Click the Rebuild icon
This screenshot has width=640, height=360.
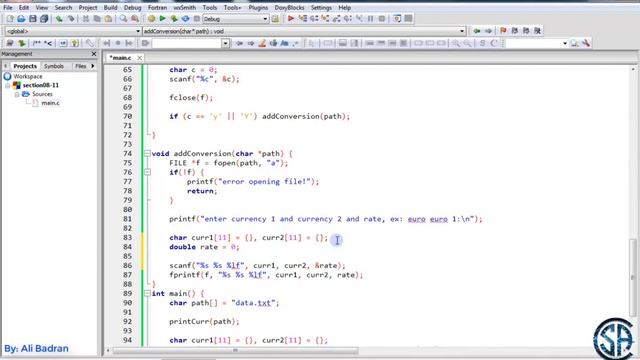[185, 19]
